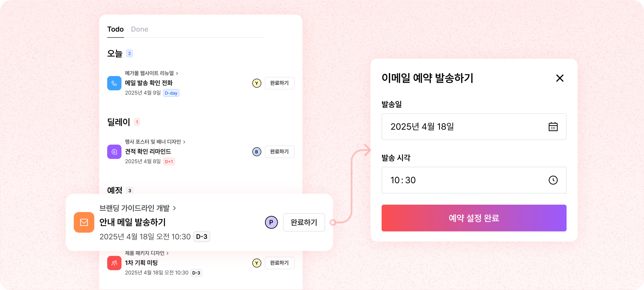Click the orange mail task icon
644x290 pixels.
point(84,222)
